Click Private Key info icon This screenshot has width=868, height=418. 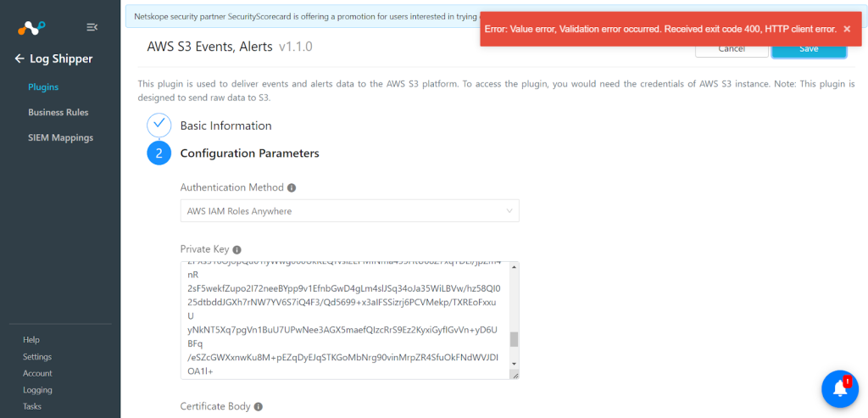click(x=237, y=249)
